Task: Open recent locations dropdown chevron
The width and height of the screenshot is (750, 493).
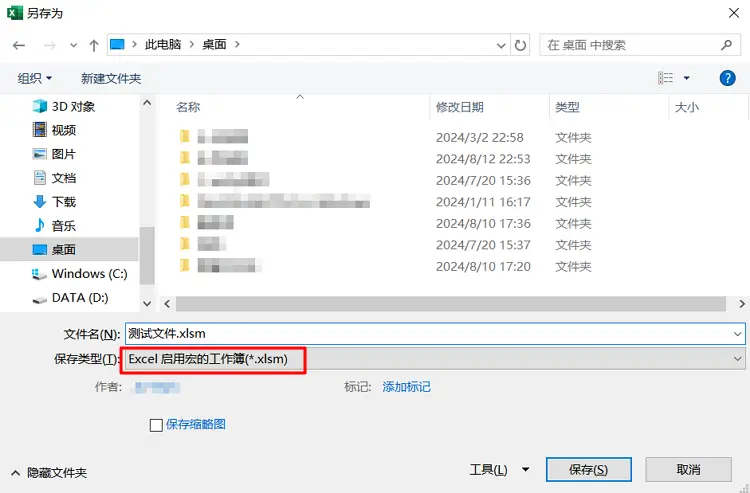Action: (x=73, y=45)
